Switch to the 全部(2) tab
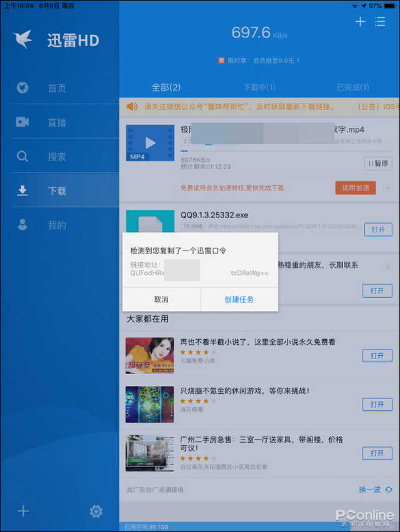Viewport: 400px width, 532px height. tap(166, 87)
